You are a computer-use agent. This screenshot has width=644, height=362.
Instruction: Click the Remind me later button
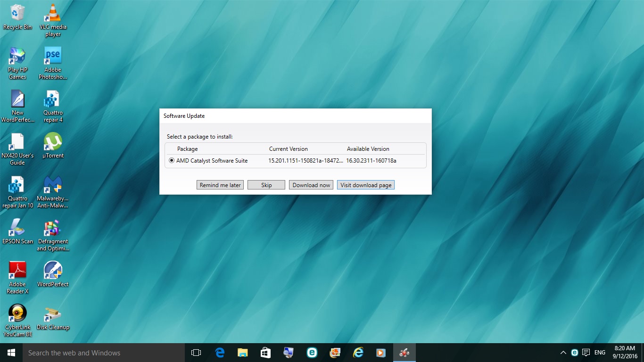[x=220, y=185]
